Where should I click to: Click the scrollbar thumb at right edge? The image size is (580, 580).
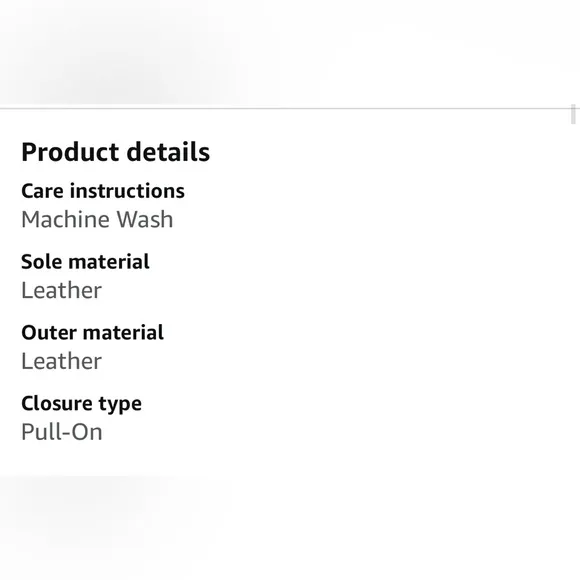coord(573,114)
